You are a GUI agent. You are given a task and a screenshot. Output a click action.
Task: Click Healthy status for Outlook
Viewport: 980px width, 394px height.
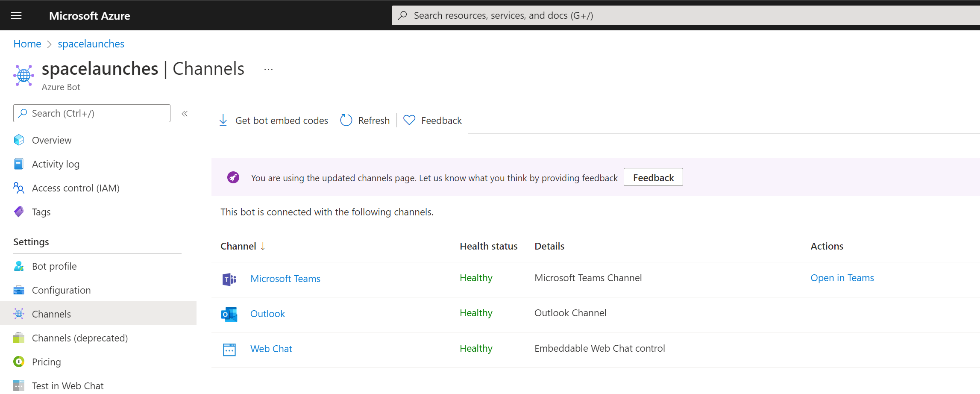476,313
